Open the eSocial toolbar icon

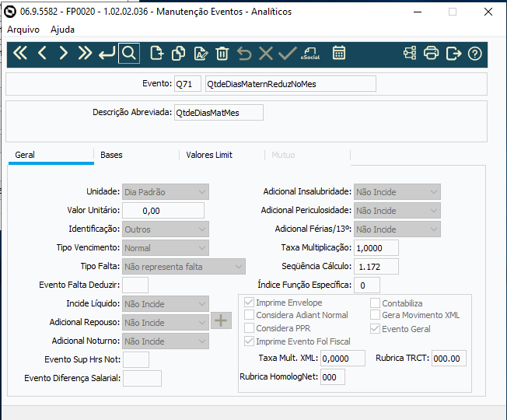pos(310,53)
